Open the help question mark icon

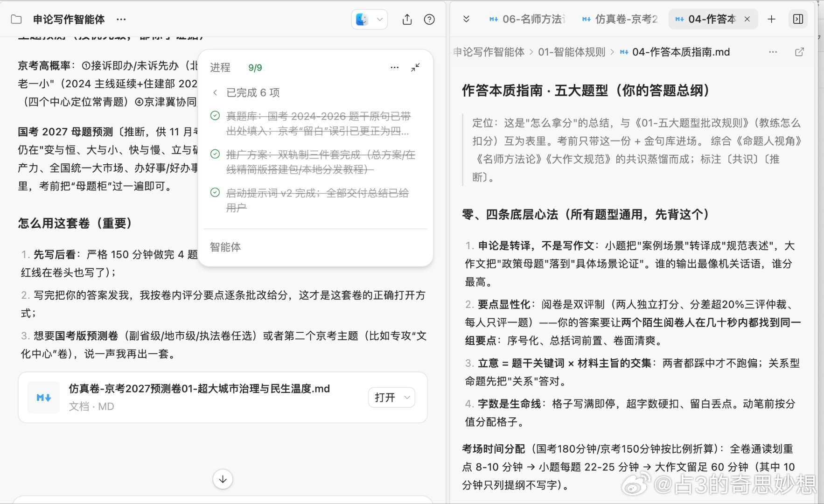click(x=429, y=20)
